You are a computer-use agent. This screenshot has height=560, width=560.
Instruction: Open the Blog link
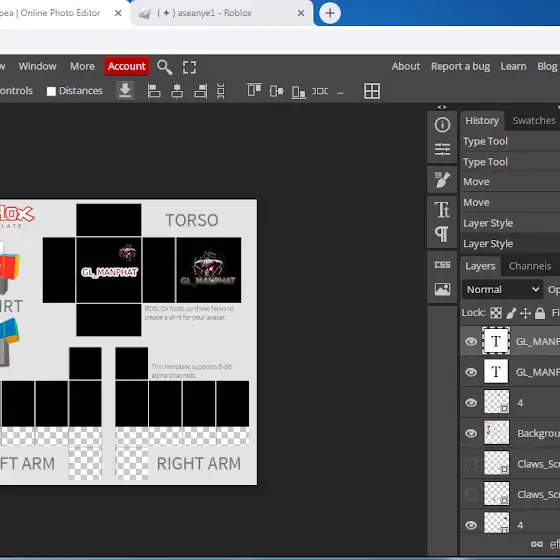pyautogui.click(x=547, y=66)
